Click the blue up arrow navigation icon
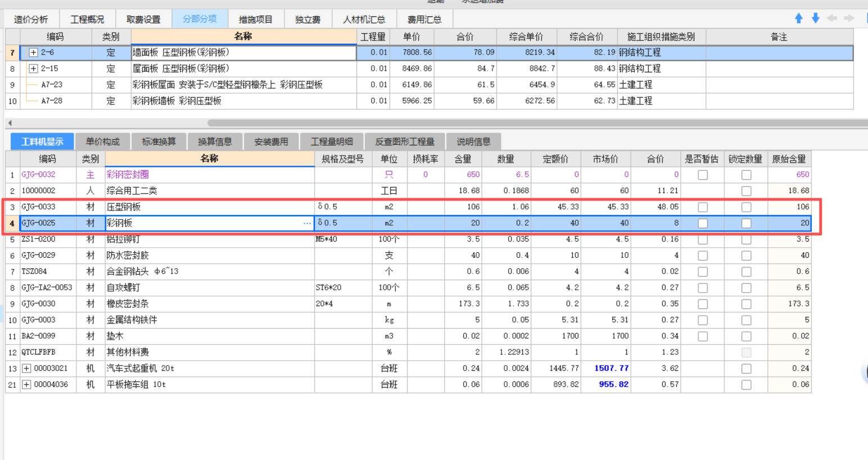868x460 pixels. [x=799, y=18]
